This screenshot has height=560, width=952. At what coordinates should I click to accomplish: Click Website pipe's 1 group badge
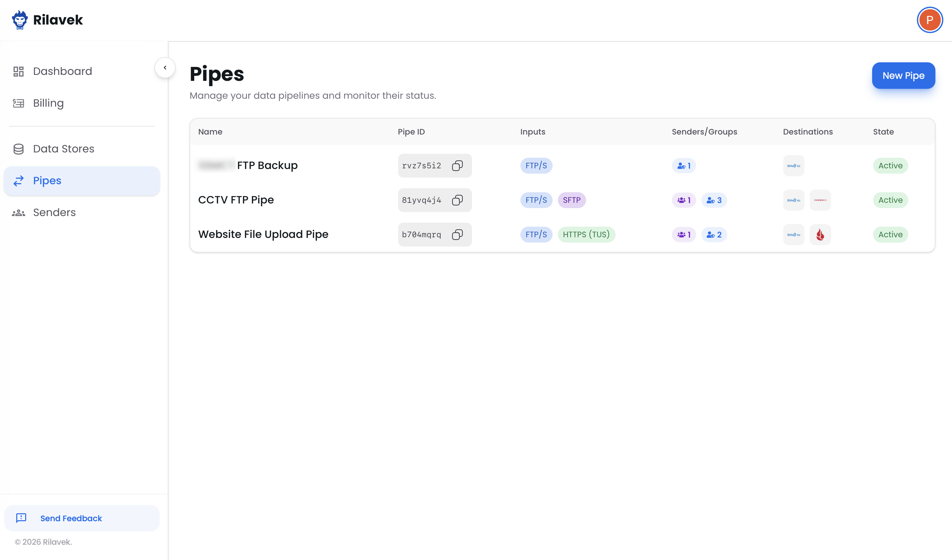pyautogui.click(x=684, y=235)
